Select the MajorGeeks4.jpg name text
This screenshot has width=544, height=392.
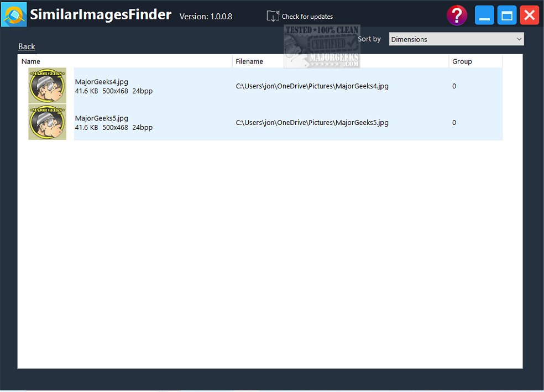(101, 82)
